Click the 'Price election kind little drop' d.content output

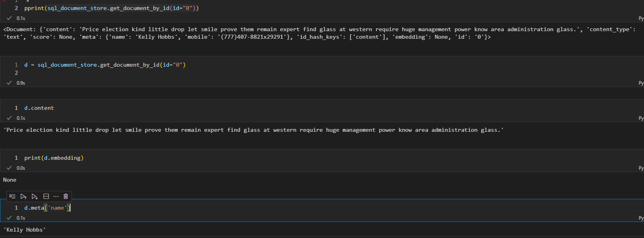(253, 130)
